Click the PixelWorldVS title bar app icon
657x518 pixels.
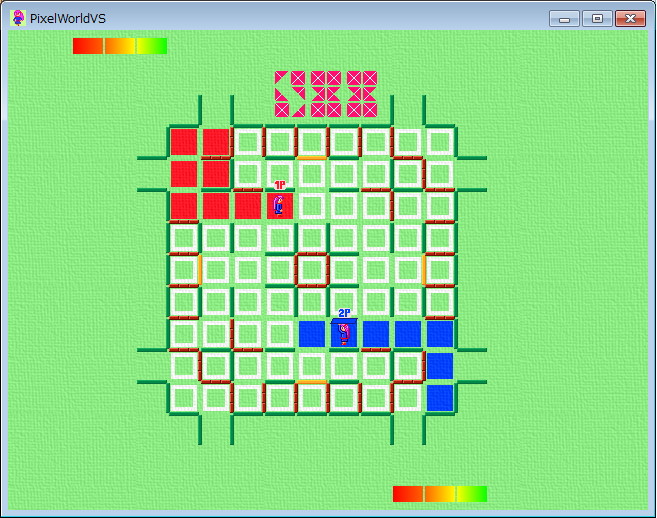coord(18,18)
